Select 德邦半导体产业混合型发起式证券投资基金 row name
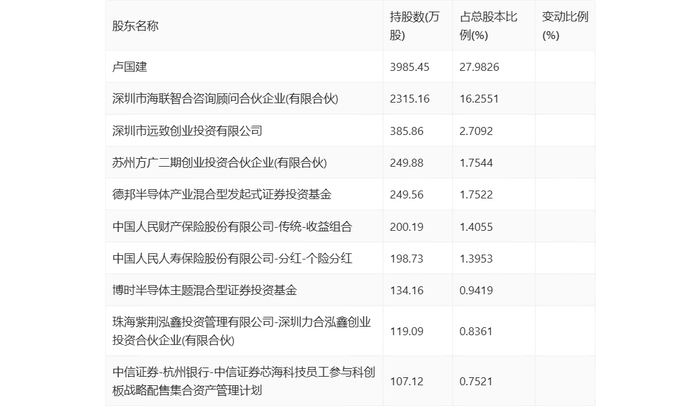The image size is (700, 406). pyautogui.click(x=222, y=195)
